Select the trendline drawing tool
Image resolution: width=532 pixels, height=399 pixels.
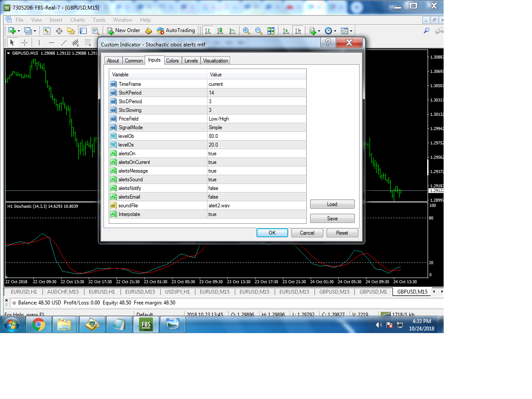pyautogui.click(x=64, y=43)
